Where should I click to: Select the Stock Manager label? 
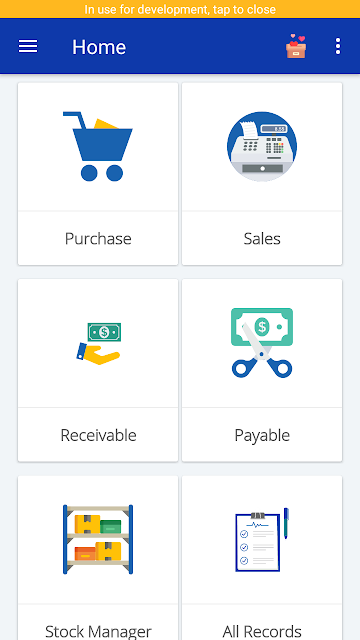pyautogui.click(x=98, y=631)
